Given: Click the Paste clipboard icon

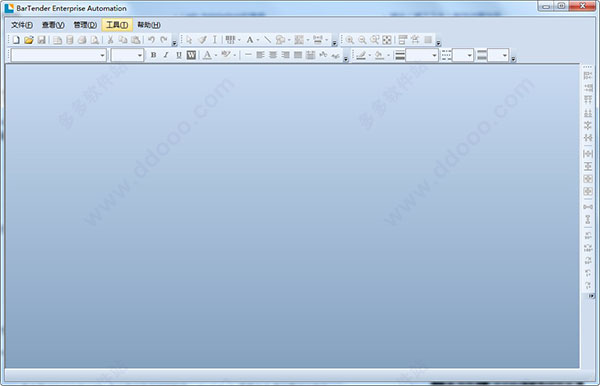Looking at the screenshot, I should click(x=135, y=40).
